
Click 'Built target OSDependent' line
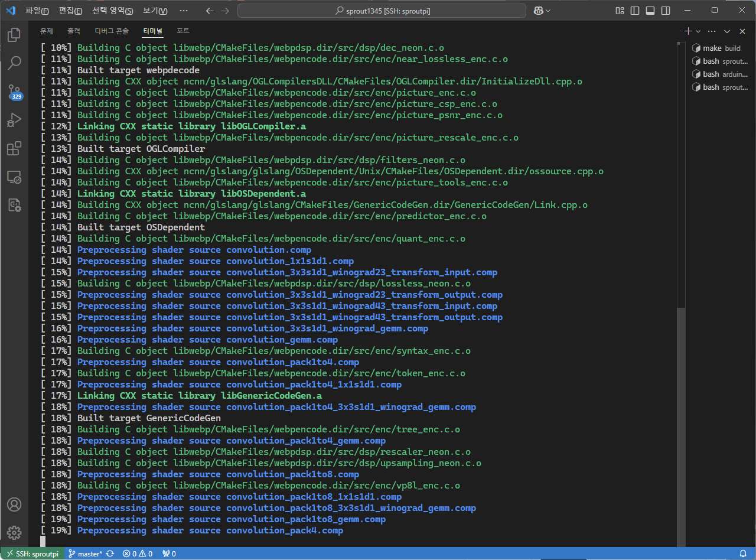pyautogui.click(x=123, y=227)
